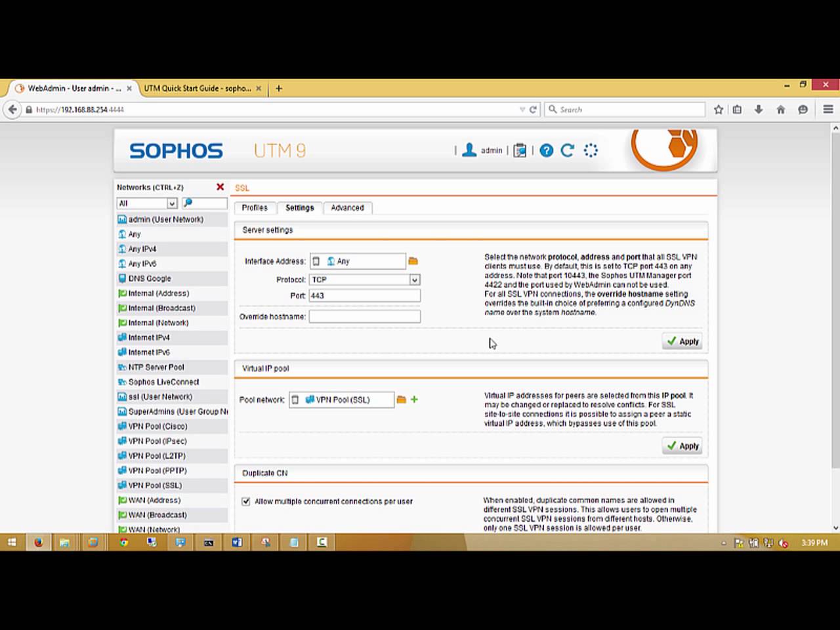840x630 pixels.
Task: Click the WebAdmin reload arrow icon
Action: coord(568,150)
